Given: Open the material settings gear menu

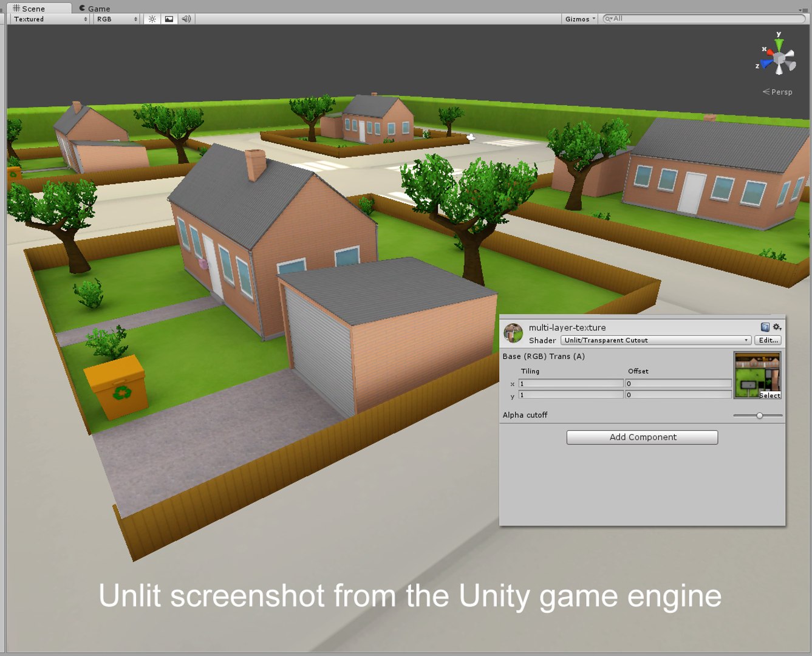Looking at the screenshot, I should pos(777,327).
